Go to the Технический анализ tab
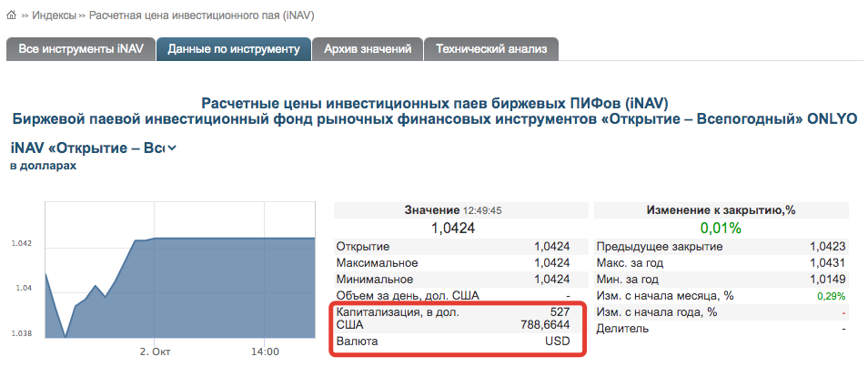The image size is (868, 367). 491,49
